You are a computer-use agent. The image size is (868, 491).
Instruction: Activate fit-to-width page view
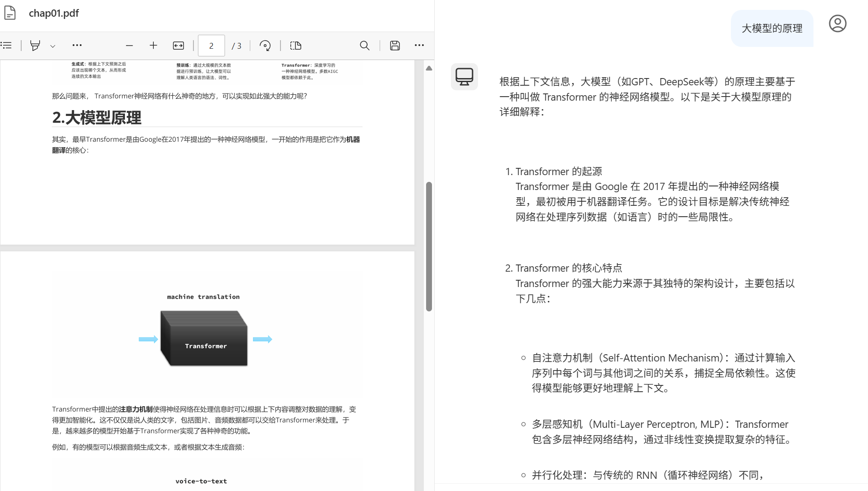click(178, 45)
